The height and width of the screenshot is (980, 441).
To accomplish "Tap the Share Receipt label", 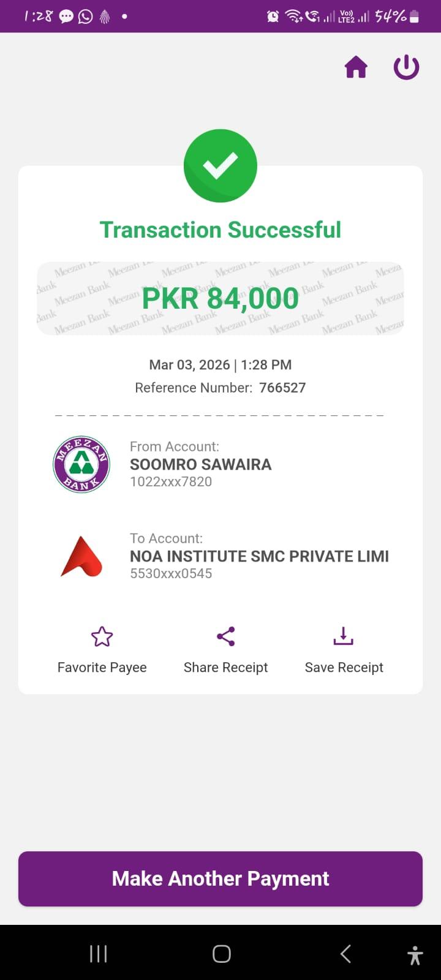I will click(226, 667).
